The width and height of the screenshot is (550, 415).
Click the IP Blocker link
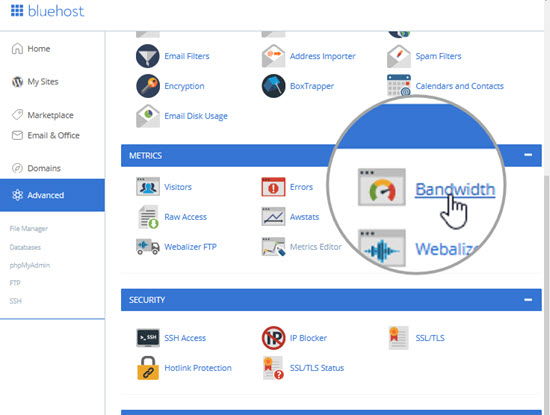(x=308, y=338)
